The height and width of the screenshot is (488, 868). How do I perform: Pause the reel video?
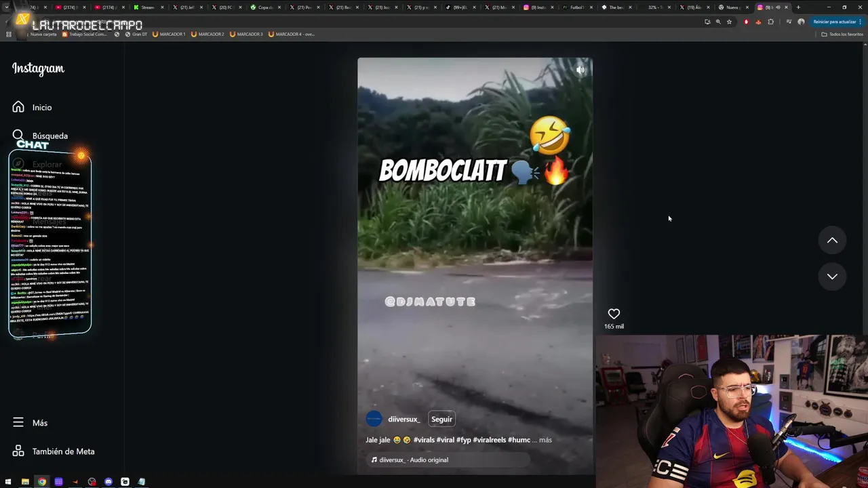(475, 264)
